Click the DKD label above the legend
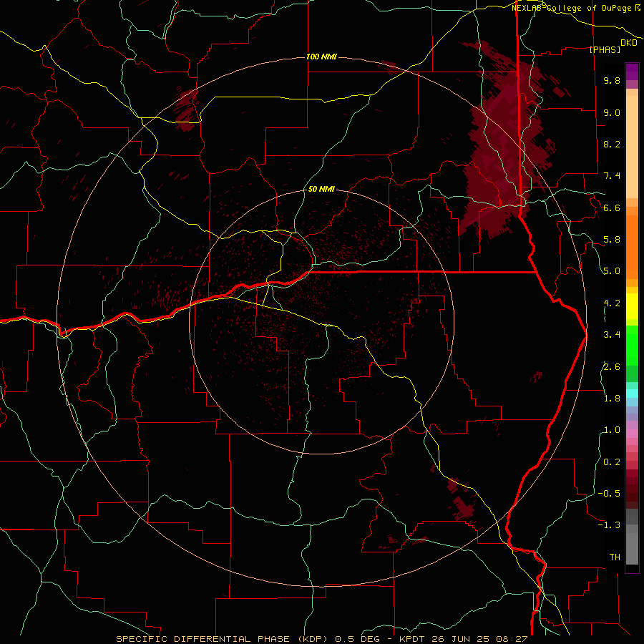 [x=629, y=43]
